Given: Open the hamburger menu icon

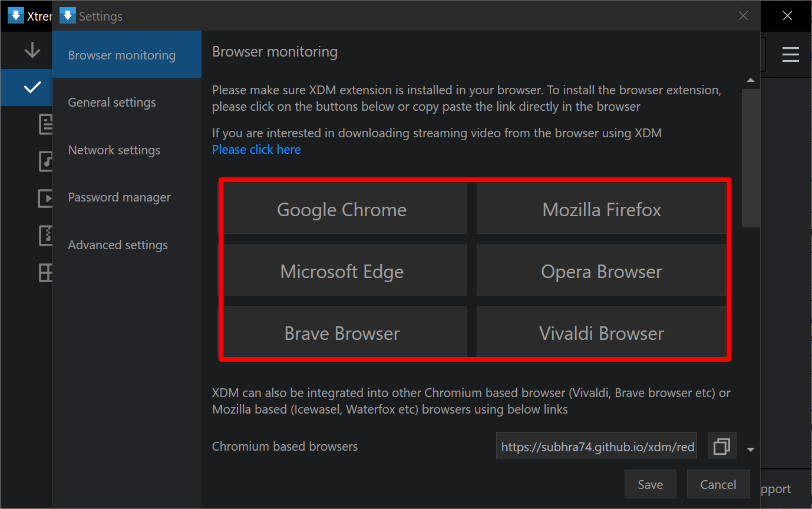Looking at the screenshot, I should pyautogui.click(x=790, y=54).
